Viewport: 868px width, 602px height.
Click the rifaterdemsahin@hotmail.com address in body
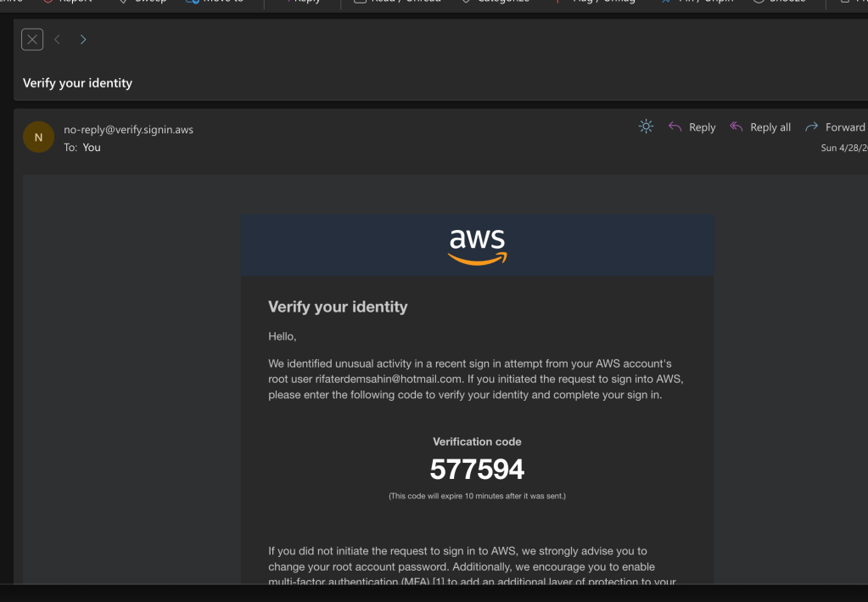(389, 380)
